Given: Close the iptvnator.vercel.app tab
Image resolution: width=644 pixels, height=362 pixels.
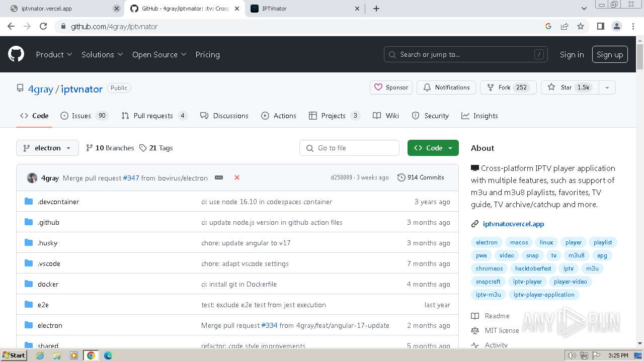Looking at the screenshot, I should tap(117, 9).
